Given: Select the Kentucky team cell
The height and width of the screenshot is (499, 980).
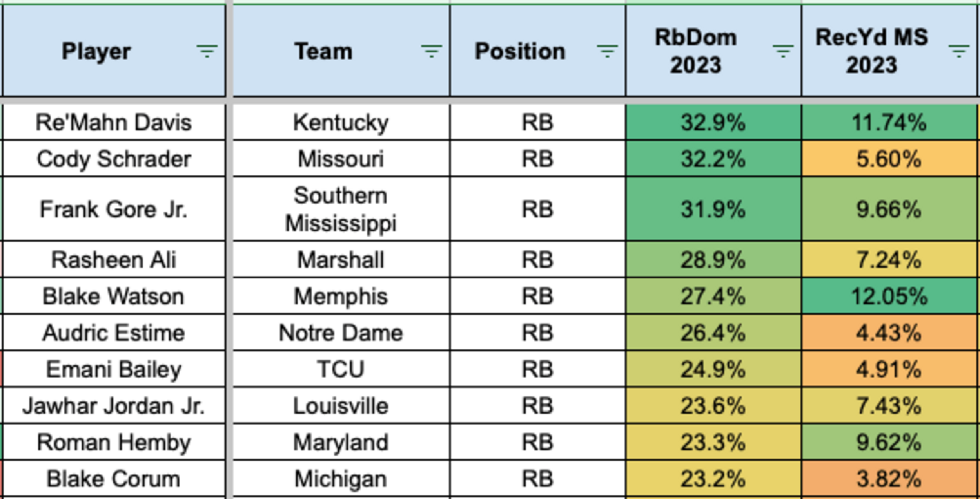Looking at the screenshot, I should [341, 122].
